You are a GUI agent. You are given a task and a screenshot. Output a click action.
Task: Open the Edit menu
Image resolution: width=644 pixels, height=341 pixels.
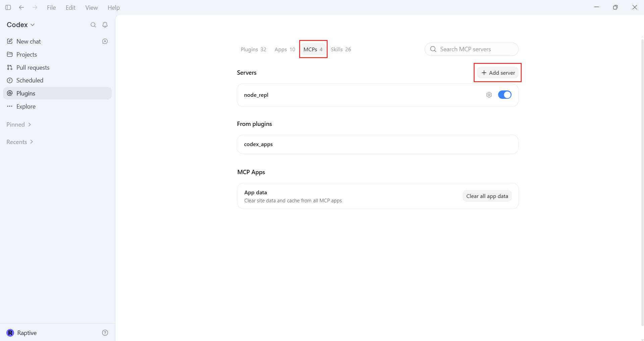[70, 7]
